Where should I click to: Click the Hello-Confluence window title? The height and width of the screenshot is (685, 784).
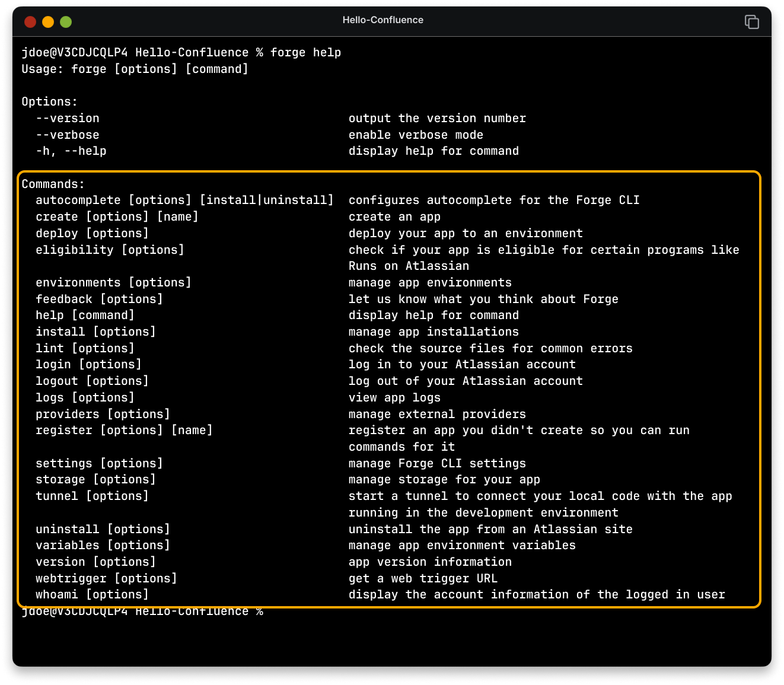point(383,20)
